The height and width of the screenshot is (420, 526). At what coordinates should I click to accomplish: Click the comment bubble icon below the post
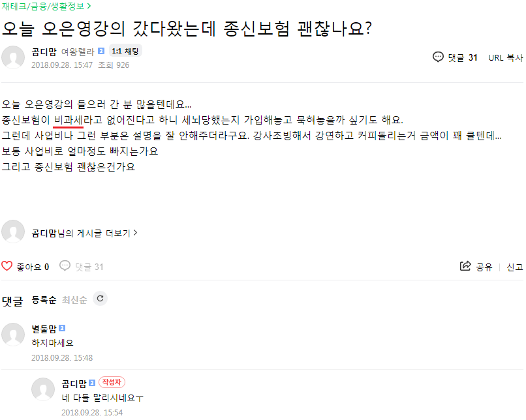tap(65, 266)
